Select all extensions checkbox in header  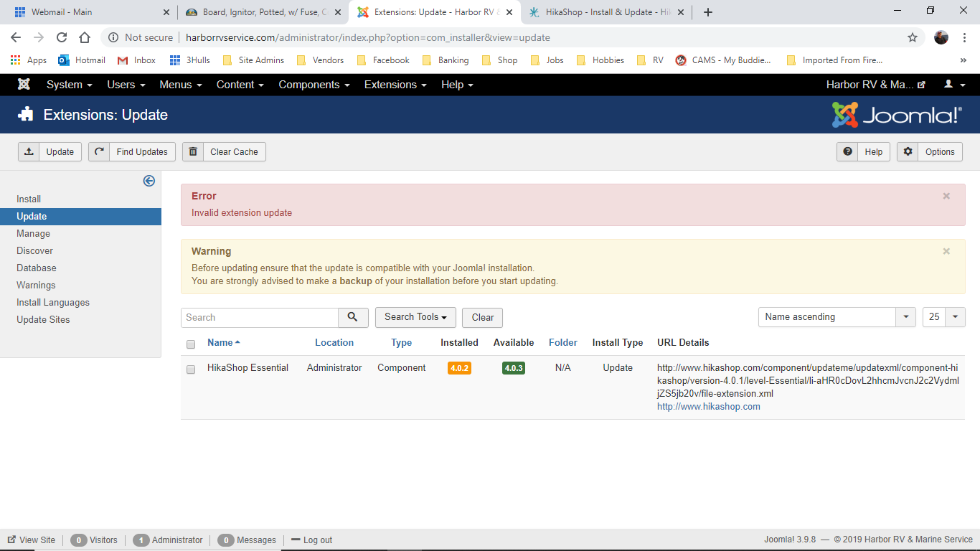tap(191, 344)
